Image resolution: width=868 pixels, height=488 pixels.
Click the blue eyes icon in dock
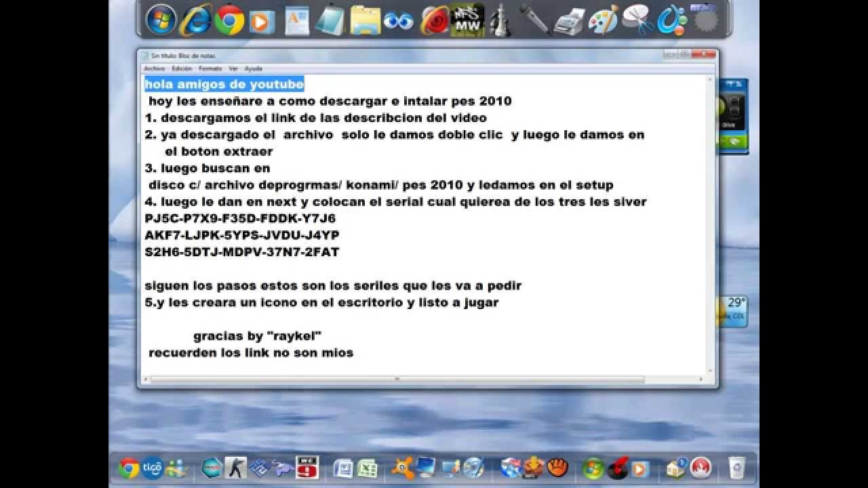[x=398, y=22]
